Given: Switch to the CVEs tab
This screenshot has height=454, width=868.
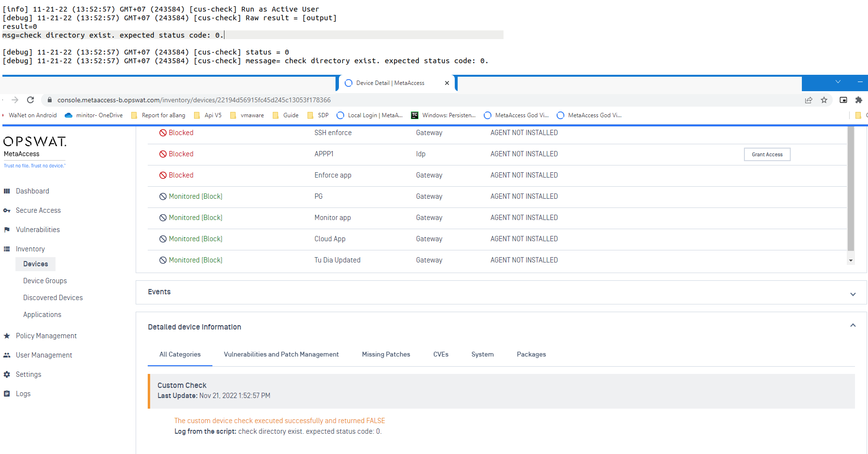Looking at the screenshot, I should (441, 354).
